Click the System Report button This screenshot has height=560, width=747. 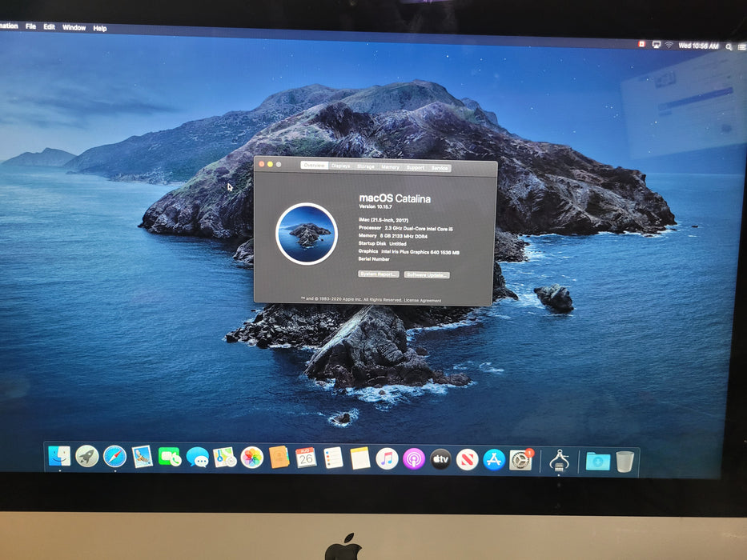pyautogui.click(x=379, y=274)
